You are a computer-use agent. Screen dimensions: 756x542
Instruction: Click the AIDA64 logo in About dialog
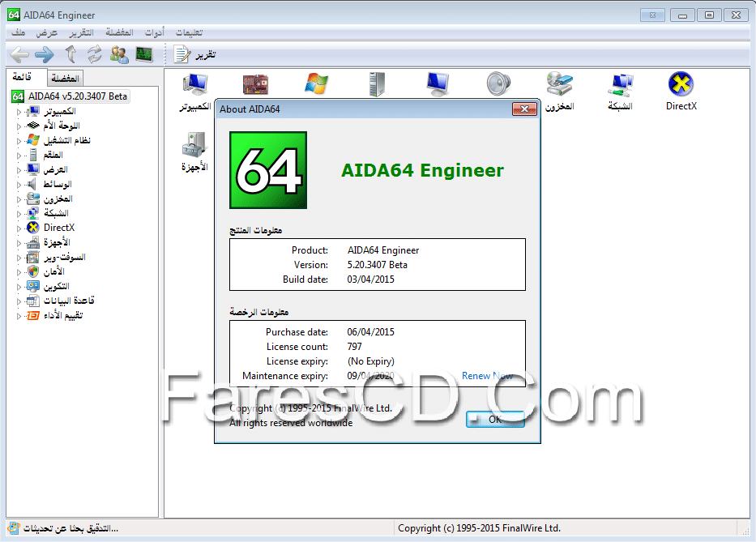tap(268, 170)
